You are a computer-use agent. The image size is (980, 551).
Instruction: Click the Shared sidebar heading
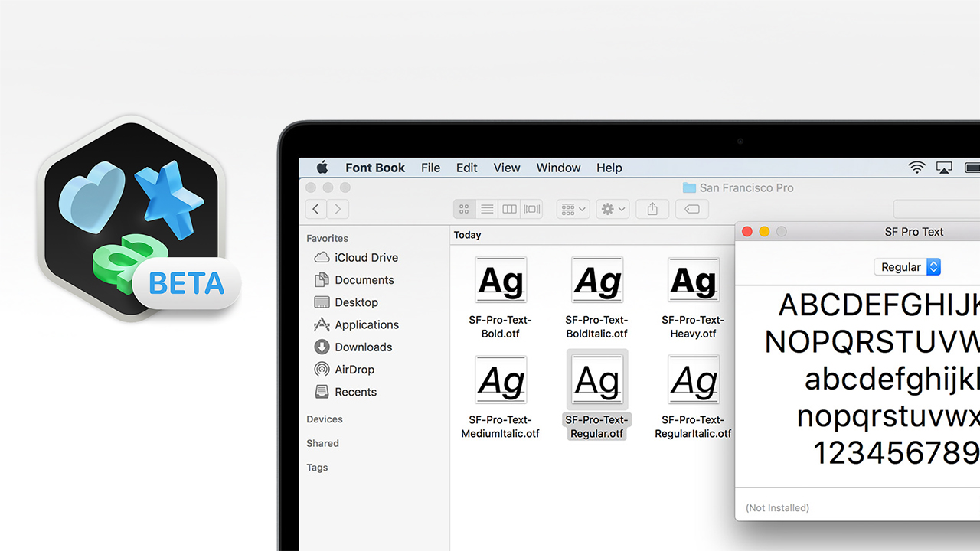coord(322,443)
